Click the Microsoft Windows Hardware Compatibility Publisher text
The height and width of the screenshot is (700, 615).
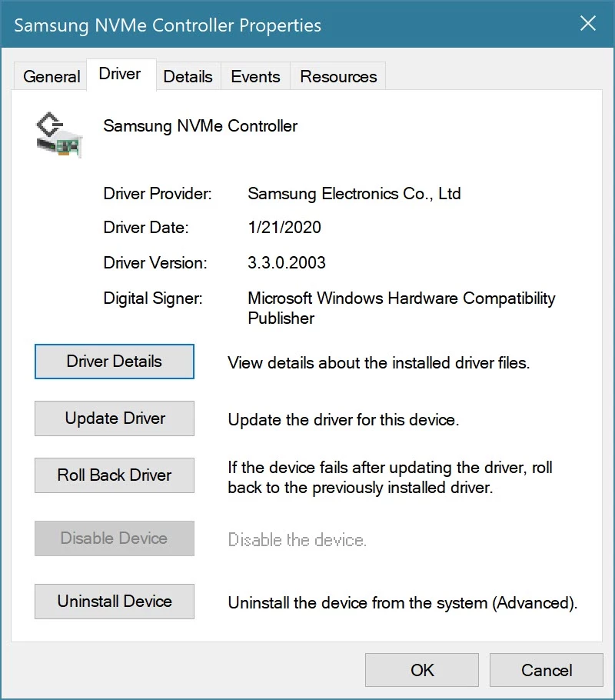401,308
